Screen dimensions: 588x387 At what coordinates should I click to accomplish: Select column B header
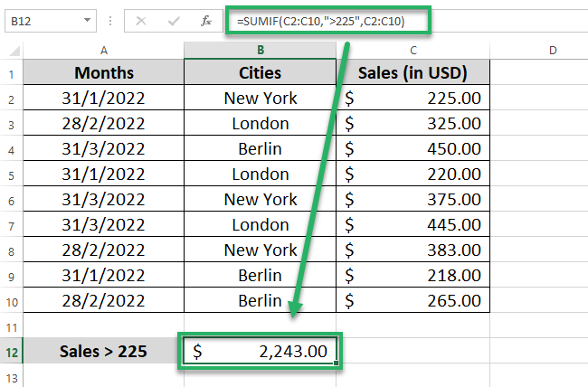click(x=261, y=51)
